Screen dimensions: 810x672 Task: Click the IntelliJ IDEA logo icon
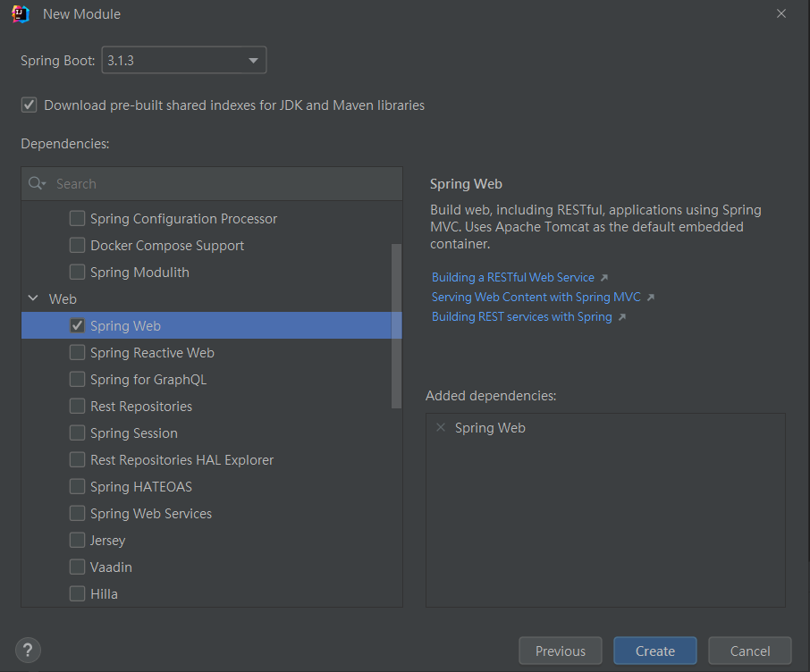(x=21, y=14)
